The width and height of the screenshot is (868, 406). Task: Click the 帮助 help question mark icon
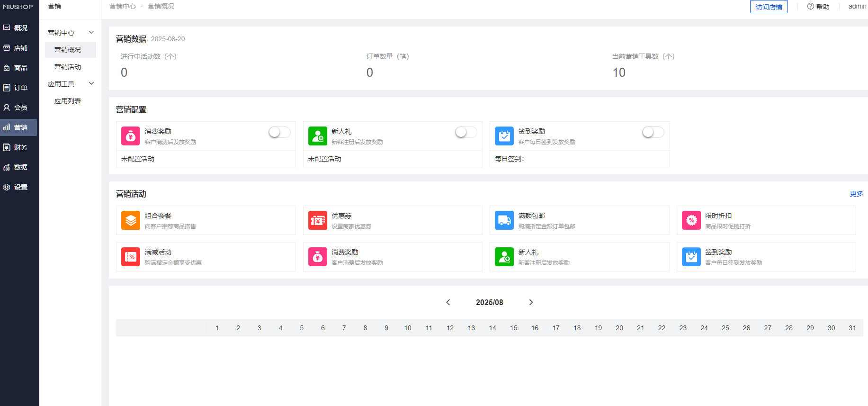[810, 7]
